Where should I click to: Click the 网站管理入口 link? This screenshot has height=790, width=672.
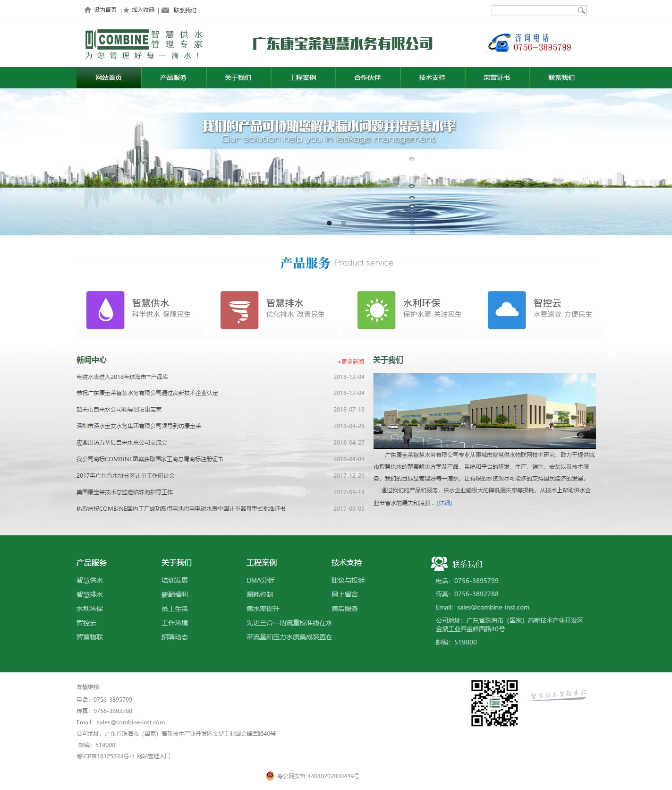point(153,756)
